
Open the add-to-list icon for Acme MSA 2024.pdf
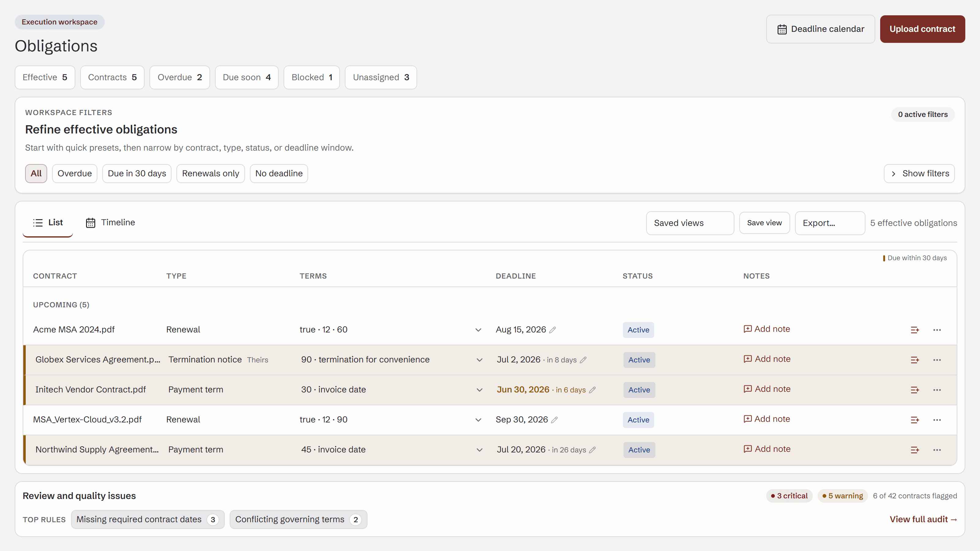(x=914, y=330)
